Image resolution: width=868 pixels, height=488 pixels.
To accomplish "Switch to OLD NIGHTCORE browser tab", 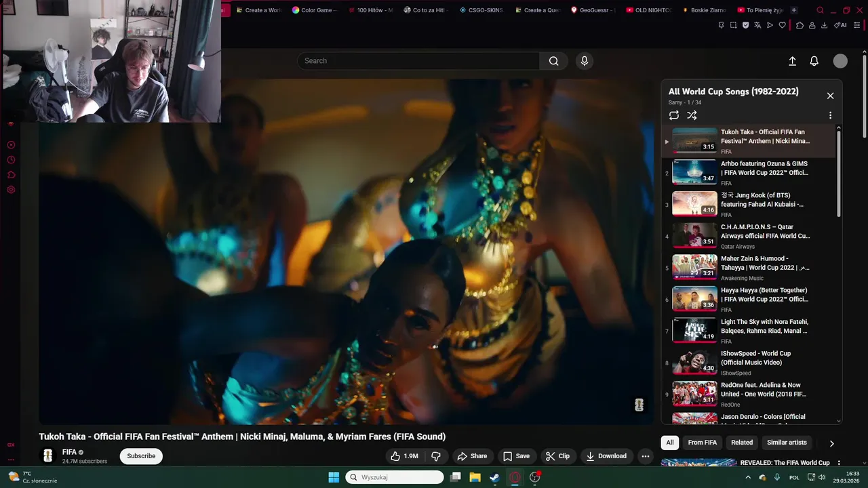I will 648,10.
